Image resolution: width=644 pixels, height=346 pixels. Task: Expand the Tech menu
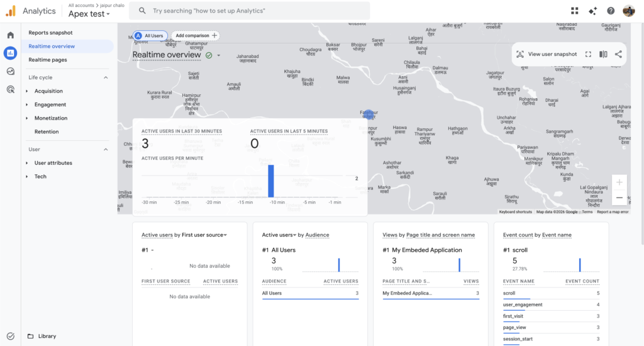point(27,177)
